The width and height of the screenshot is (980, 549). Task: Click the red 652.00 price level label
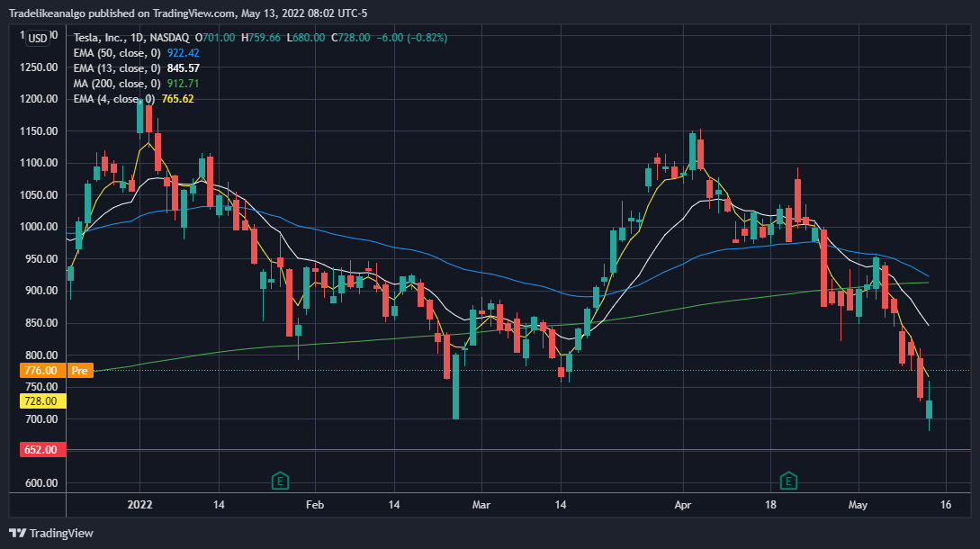tap(41, 450)
